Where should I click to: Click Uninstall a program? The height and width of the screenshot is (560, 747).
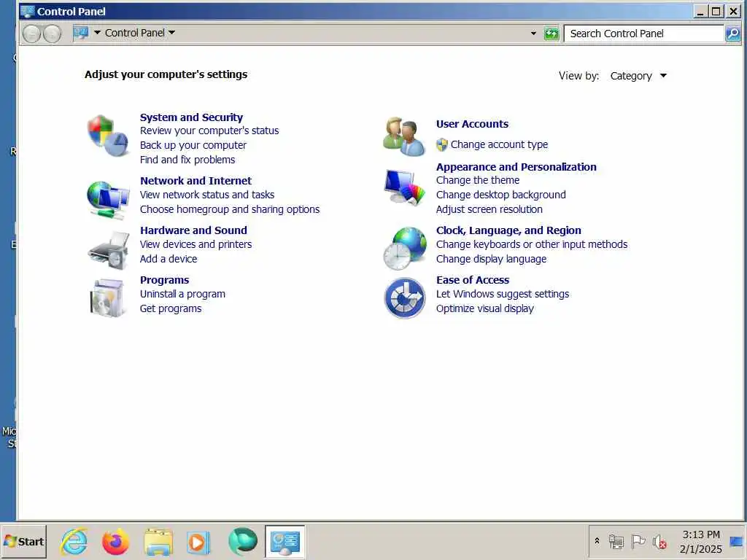(x=182, y=295)
